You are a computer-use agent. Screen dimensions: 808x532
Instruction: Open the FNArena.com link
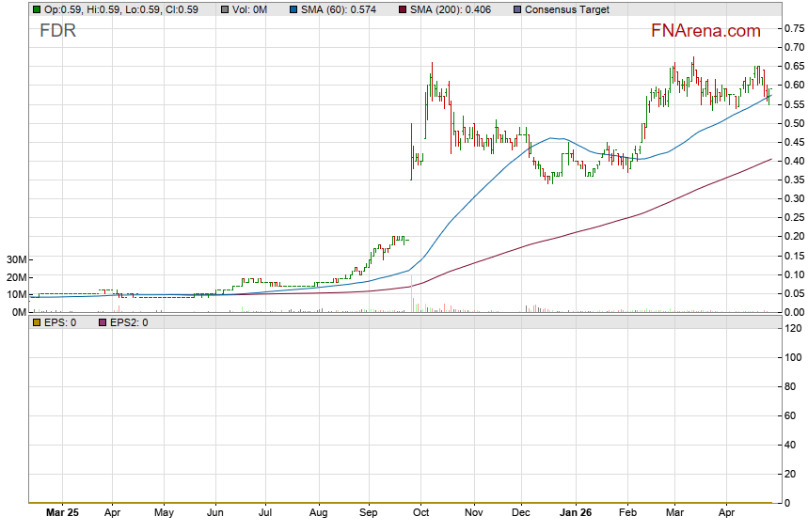click(x=705, y=31)
